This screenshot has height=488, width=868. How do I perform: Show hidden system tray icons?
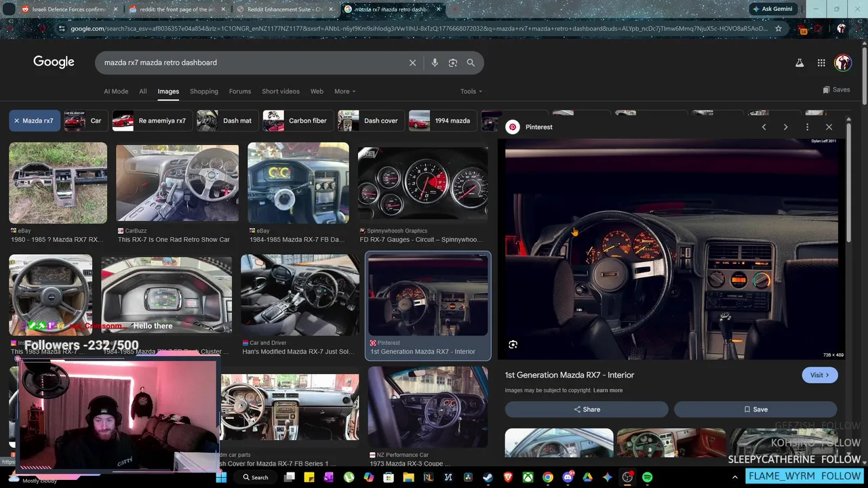734,477
